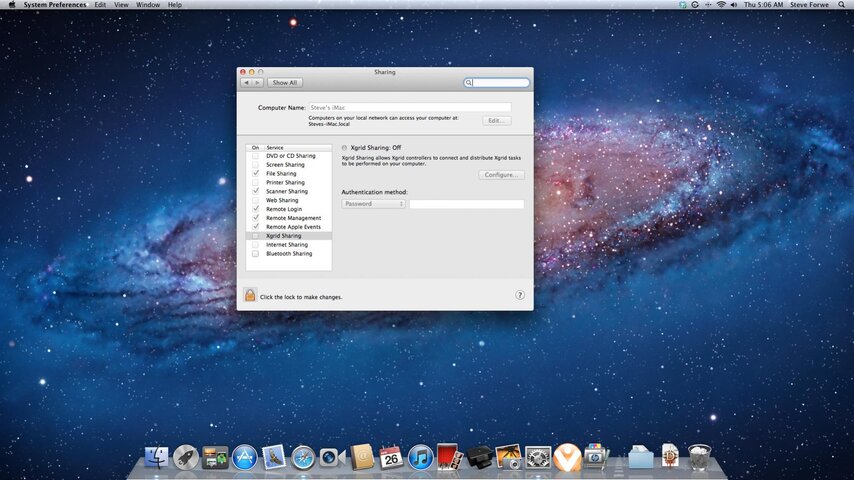
Task: Launch the App Store from the dock
Action: click(245, 457)
